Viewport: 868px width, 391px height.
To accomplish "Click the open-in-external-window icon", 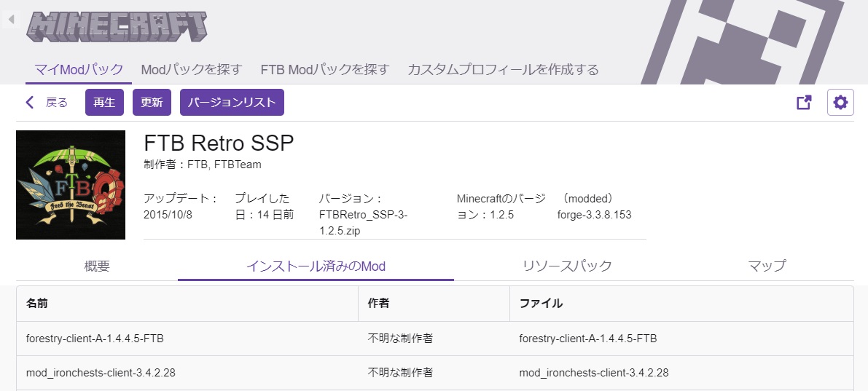I will [x=804, y=103].
